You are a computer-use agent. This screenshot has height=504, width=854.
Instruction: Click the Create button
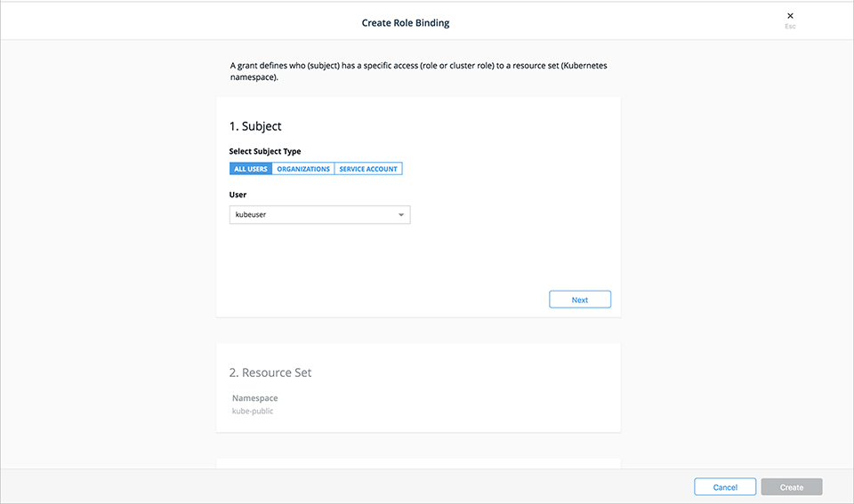[x=791, y=487]
